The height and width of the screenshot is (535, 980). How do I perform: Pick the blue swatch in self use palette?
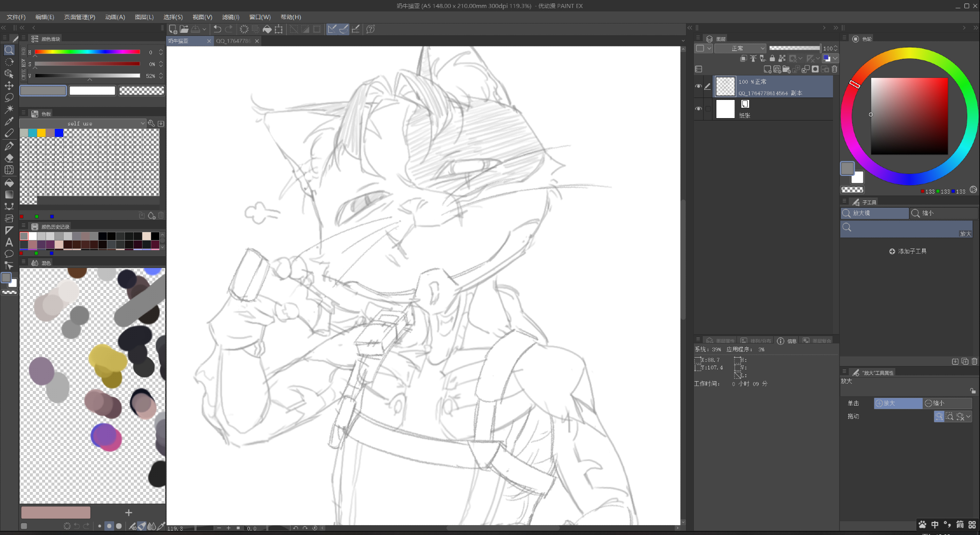(x=59, y=133)
